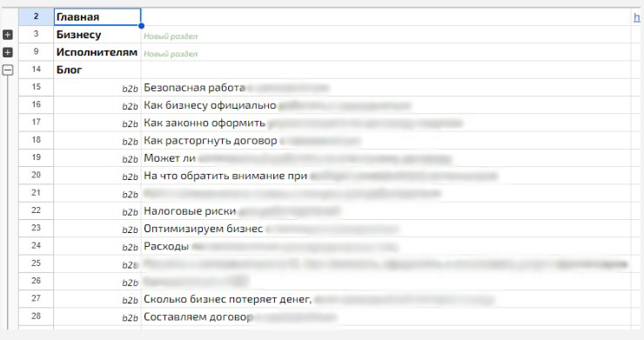
Task: Click Новый раздел note beside Бизнесу
Action: [171, 37]
